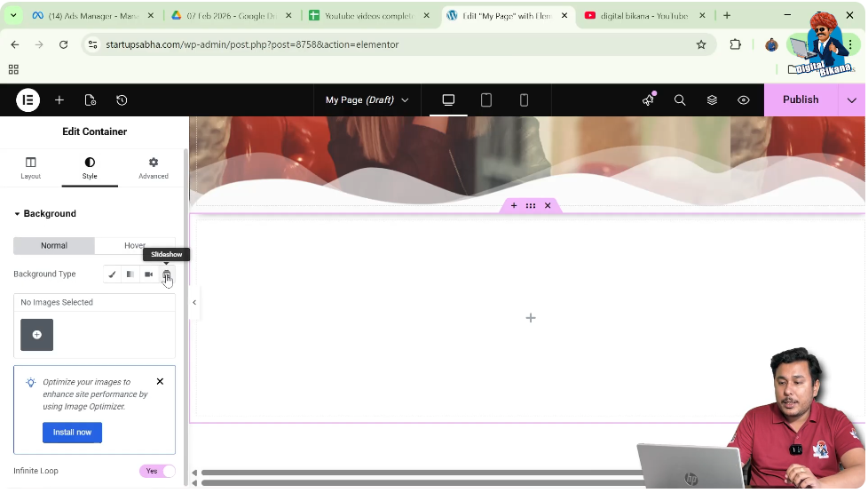
Task: Open the Structure layers icon
Action: [712, 100]
